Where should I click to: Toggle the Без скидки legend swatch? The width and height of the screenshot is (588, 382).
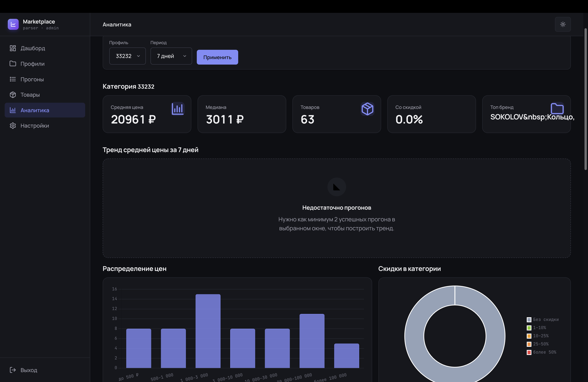pos(529,320)
